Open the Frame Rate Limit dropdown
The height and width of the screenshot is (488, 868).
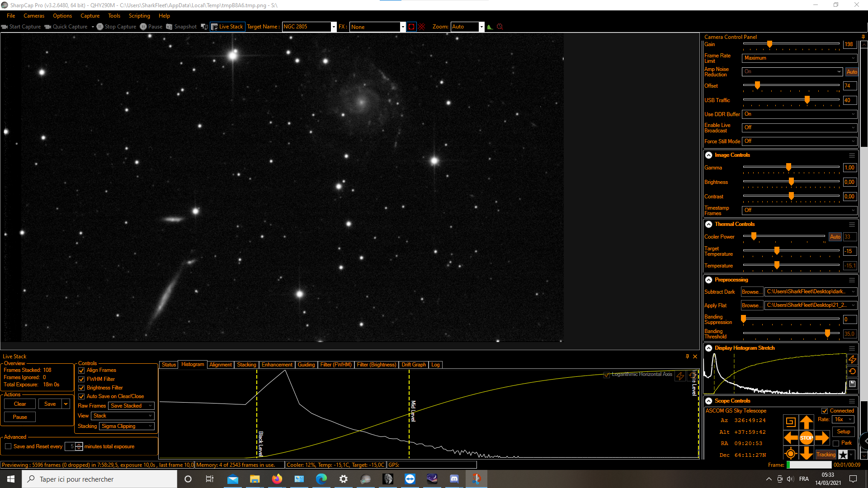799,58
